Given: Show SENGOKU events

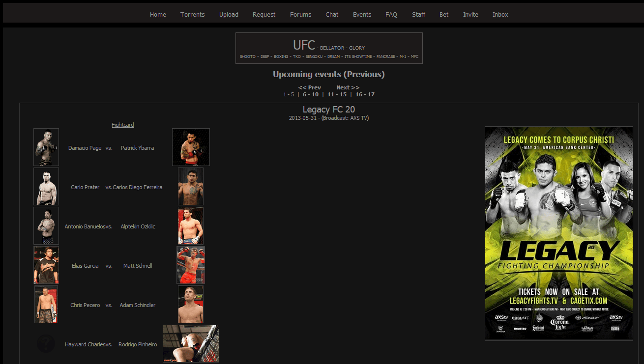Looking at the screenshot, I should pos(314,57).
